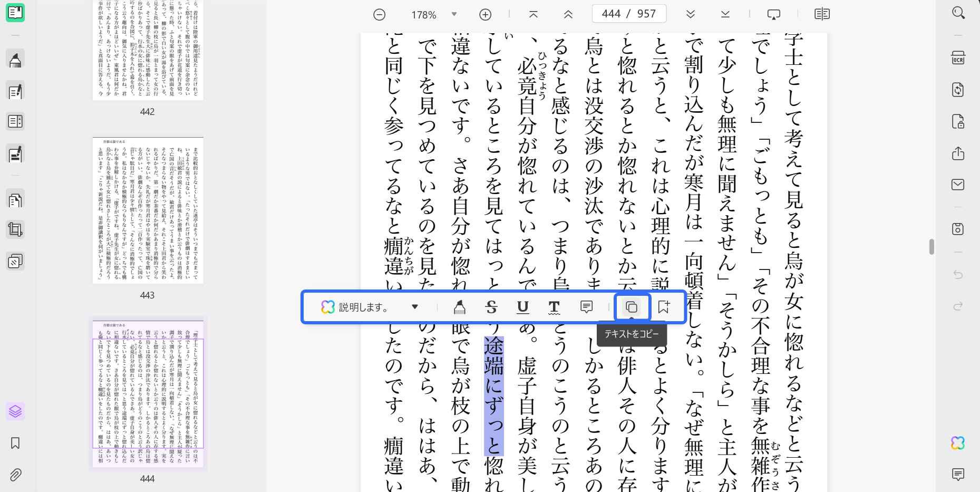The height and width of the screenshot is (492, 980).
Task: Click the document vertical scrollbar handle
Action: click(x=932, y=247)
